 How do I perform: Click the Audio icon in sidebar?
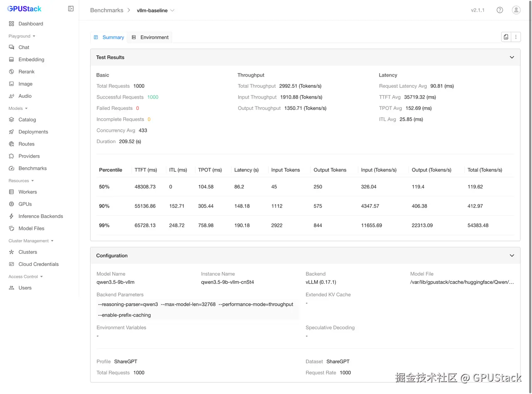(11, 96)
